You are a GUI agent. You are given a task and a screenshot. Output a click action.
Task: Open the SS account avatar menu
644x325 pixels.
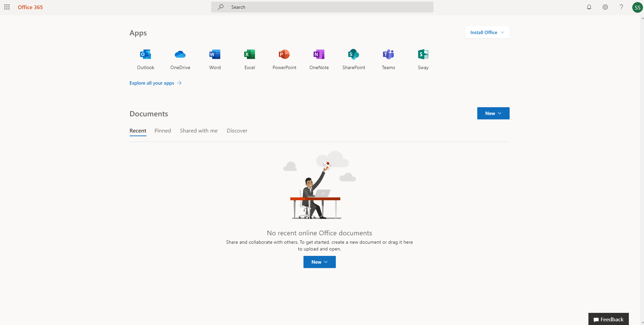click(x=637, y=7)
